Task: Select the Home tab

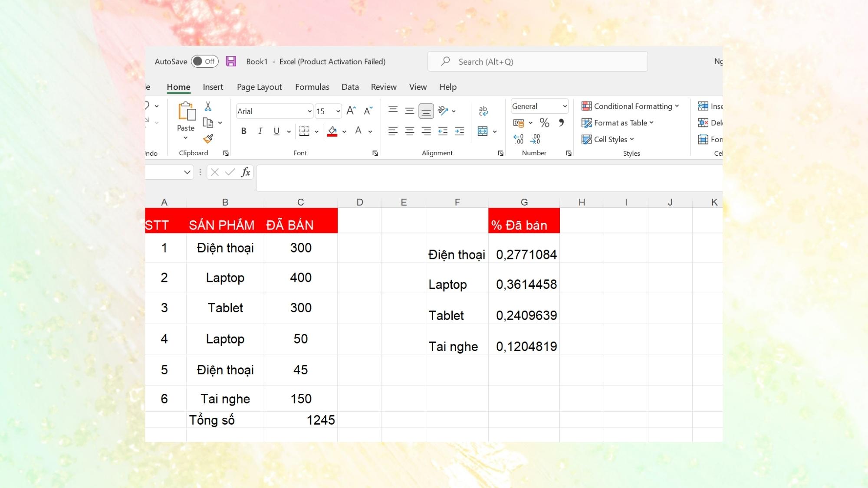Action: pos(178,86)
